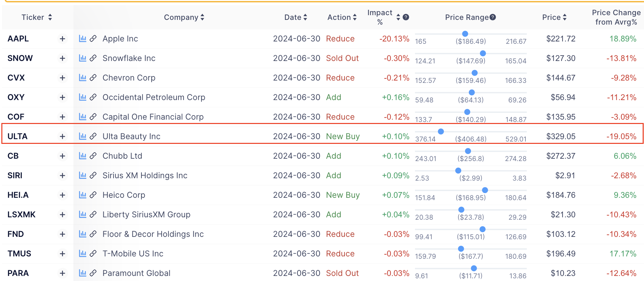This screenshot has width=644, height=281.
Task: Open the chart icon for Paramount Global
Action: click(83, 273)
